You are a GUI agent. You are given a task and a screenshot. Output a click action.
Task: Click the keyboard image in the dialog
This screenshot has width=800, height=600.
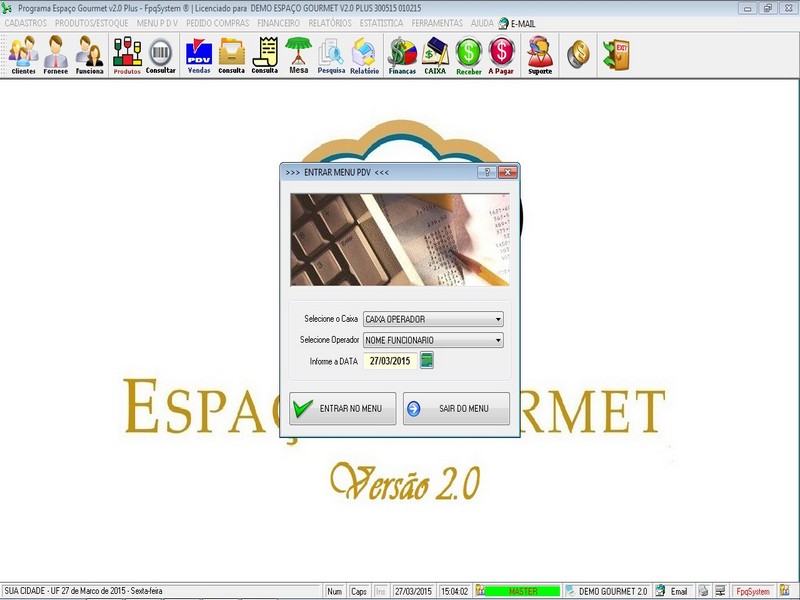pos(399,240)
